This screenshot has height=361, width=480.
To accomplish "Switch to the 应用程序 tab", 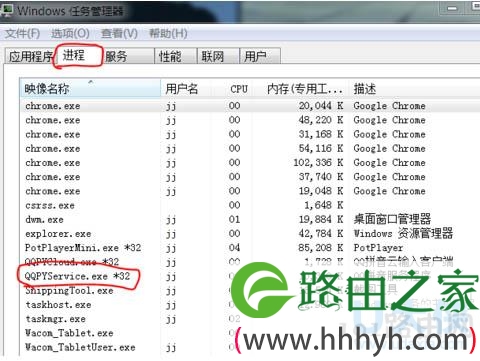I will pyautogui.click(x=30, y=56).
